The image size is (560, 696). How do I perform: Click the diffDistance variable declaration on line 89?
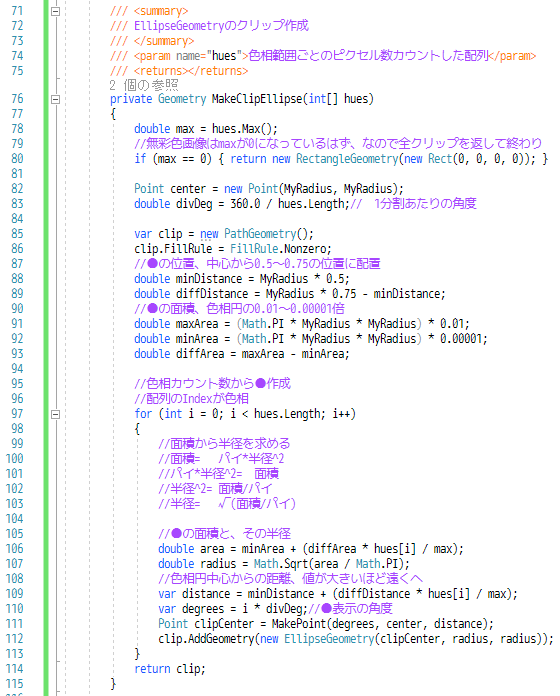[212, 294]
